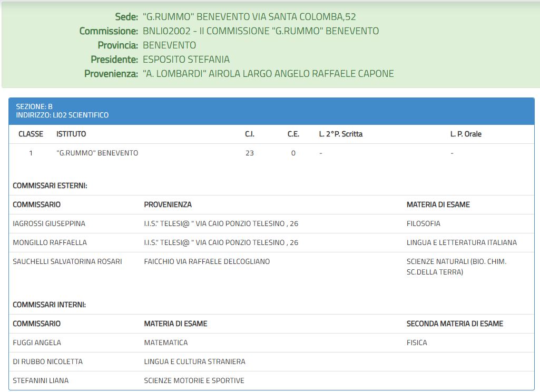This screenshot has width=540, height=392.
Task: Click the Presidente label
Action: point(114,59)
